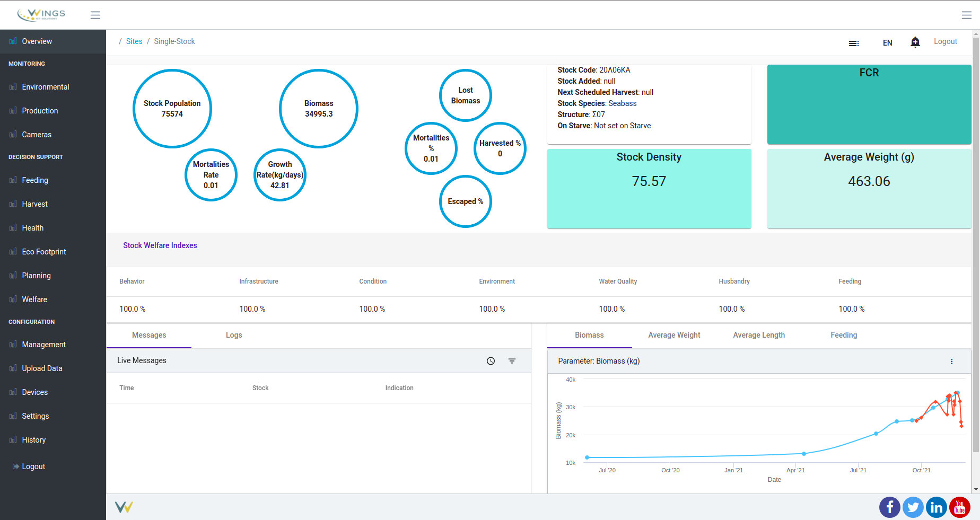
Task: Click the Environmental bar-chart icon
Action: pyautogui.click(x=13, y=87)
